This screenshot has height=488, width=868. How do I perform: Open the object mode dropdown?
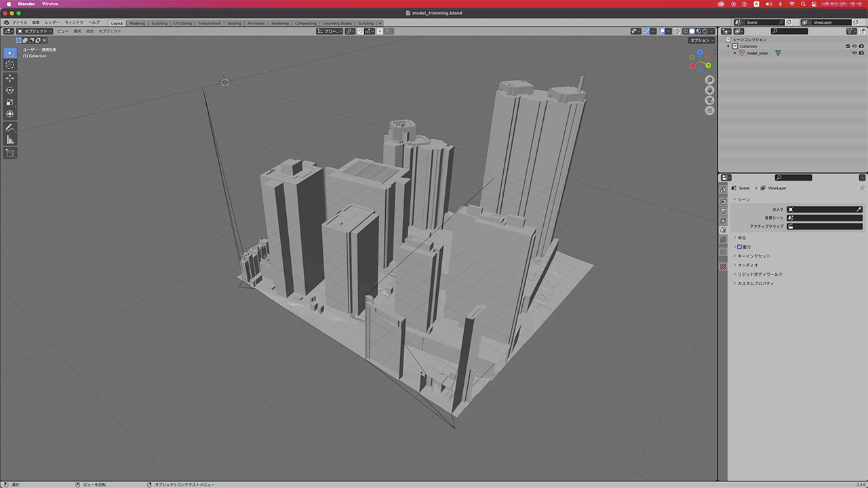(x=35, y=31)
